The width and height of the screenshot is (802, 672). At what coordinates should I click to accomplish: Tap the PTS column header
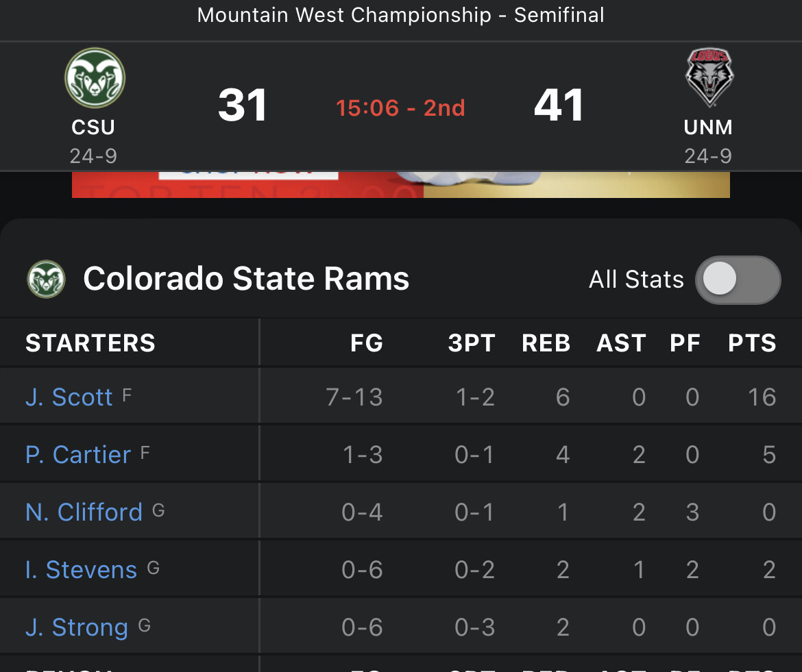752,343
